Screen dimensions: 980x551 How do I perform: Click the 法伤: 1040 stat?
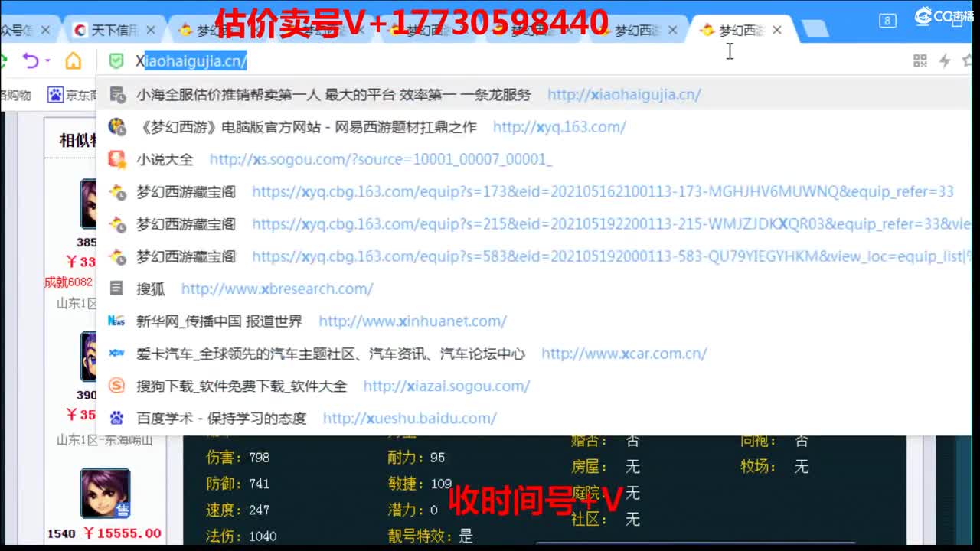[x=241, y=536]
